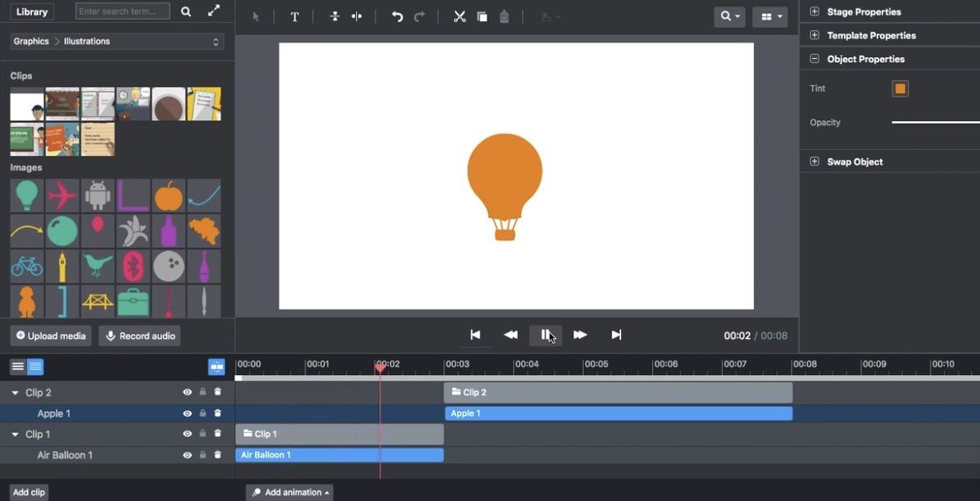Open the arrange order dropdown in toolbar
This screenshot has width=980, height=501.
pyautogui.click(x=551, y=17)
